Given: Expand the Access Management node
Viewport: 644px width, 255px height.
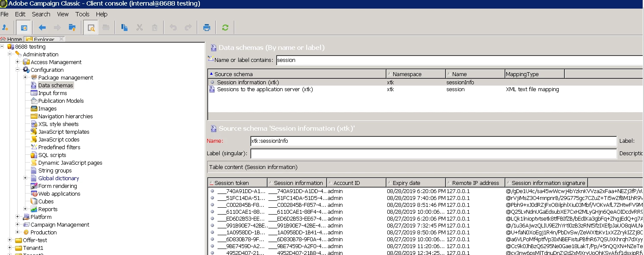Looking at the screenshot, I should pyautogui.click(x=18, y=62).
